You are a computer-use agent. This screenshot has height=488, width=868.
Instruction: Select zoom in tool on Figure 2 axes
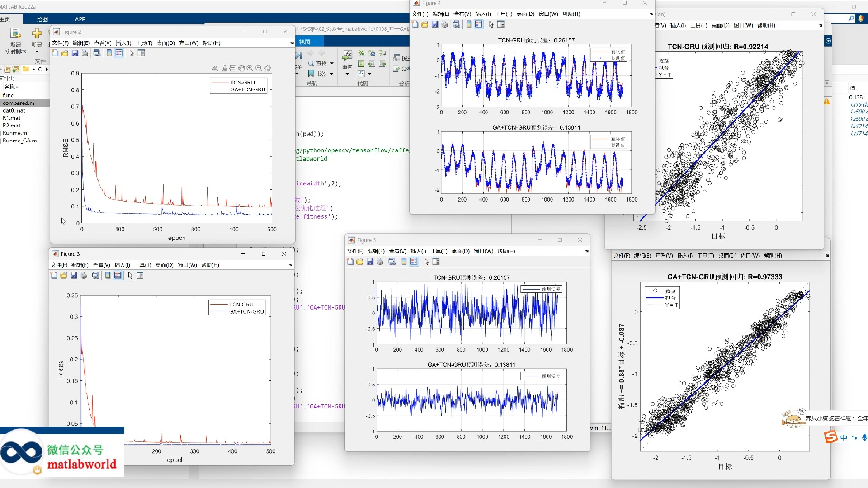point(250,68)
